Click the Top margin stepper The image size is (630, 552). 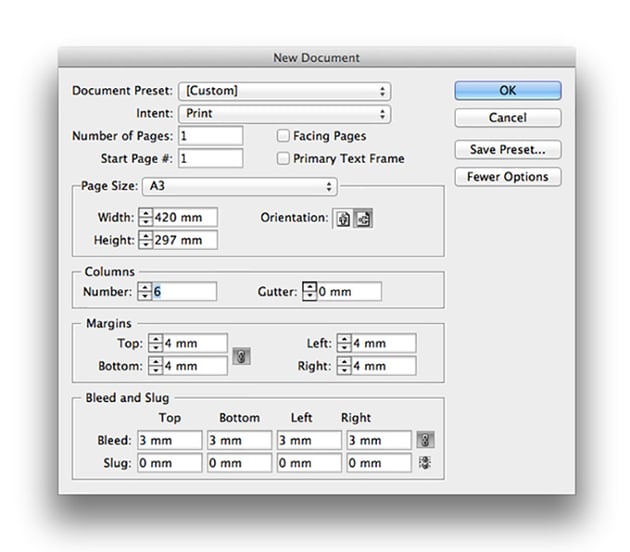pos(155,343)
